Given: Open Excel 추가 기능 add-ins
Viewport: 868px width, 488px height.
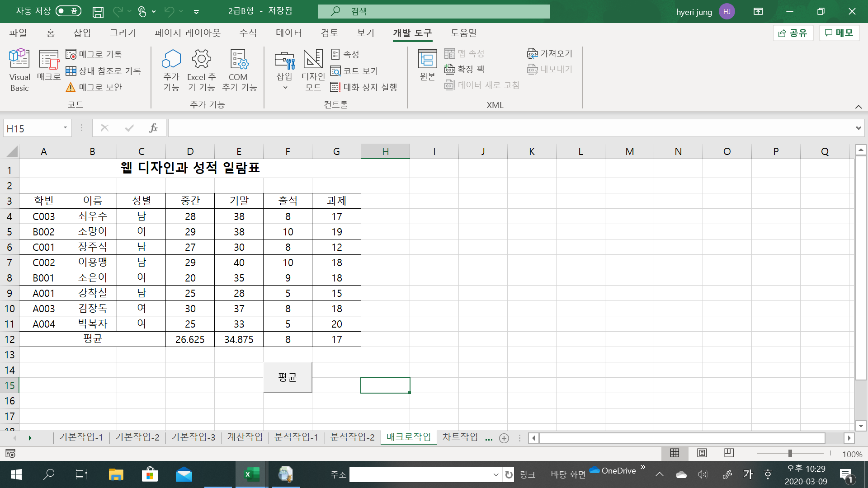Looking at the screenshot, I should (x=201, y=70).
